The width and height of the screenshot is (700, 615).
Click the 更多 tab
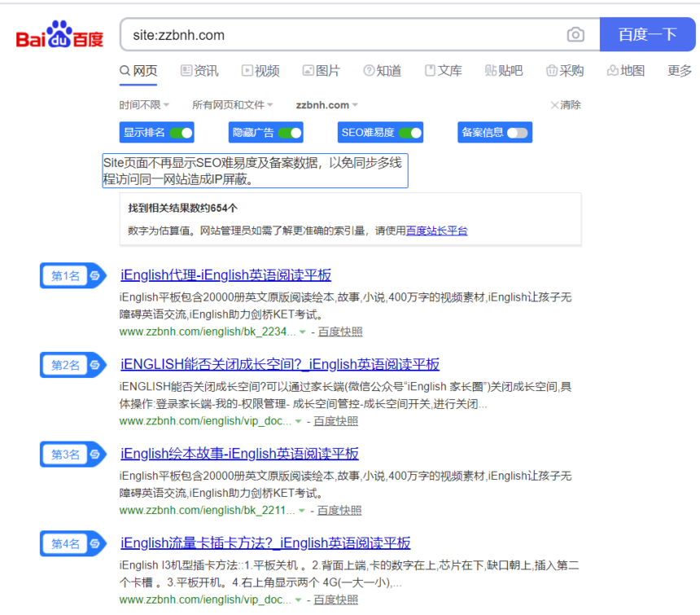[x=680, y=71]
